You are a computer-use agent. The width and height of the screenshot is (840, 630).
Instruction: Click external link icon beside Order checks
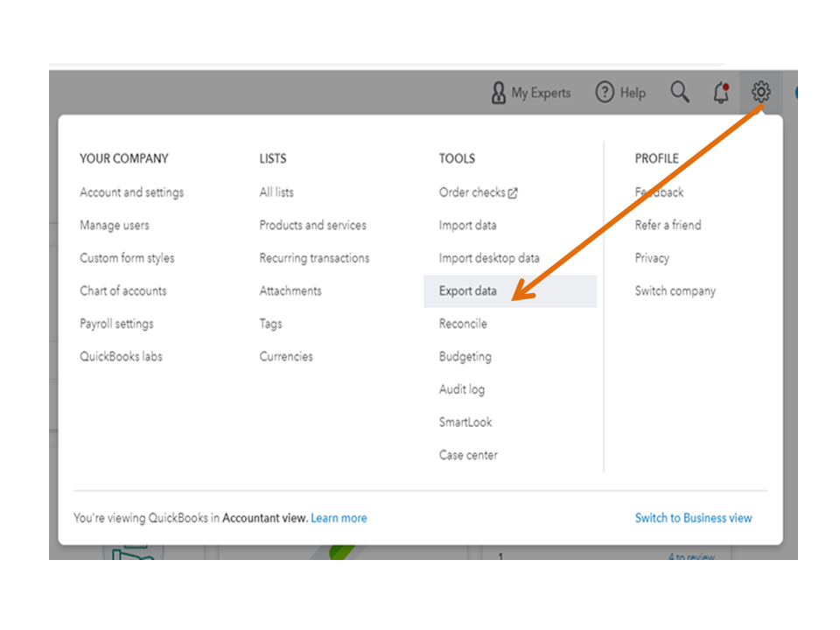[513, 192]
